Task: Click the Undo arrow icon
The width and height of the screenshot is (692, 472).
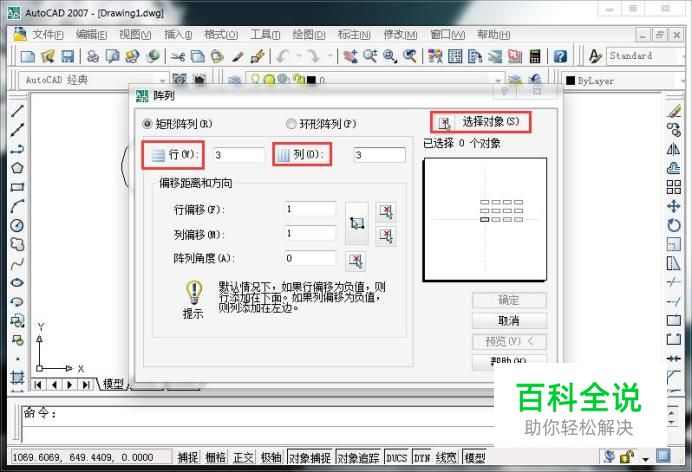Action: point(283,56)
